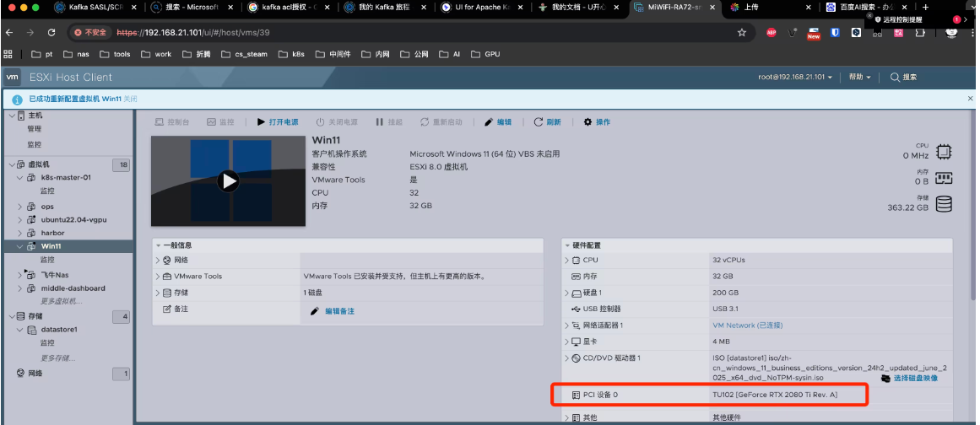Collapse the selected Win11 tree node
This screenshot has height=425, width=980.
[20, 246]
